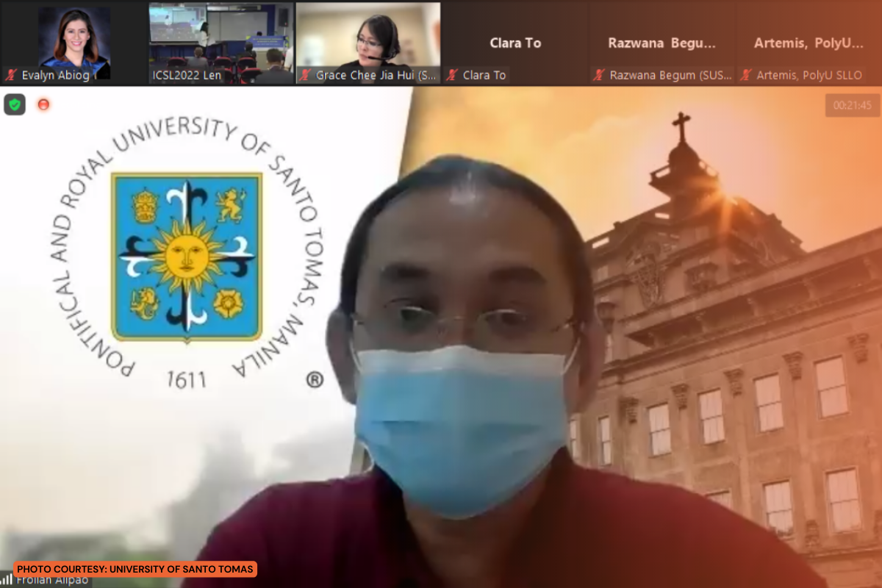Click the green encryption shield icon
Screen dimensions: 882x588
pos(15,104)
